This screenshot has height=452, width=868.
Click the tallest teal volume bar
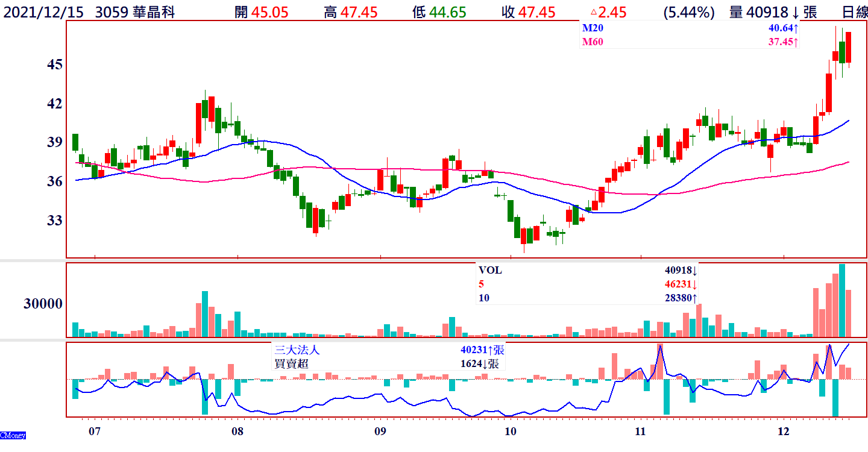pos(842,300)
